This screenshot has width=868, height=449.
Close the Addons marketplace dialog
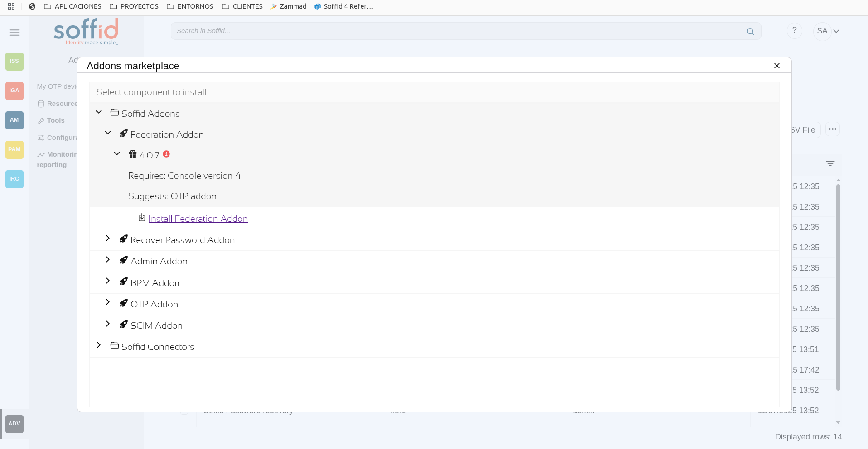[777, 66]
